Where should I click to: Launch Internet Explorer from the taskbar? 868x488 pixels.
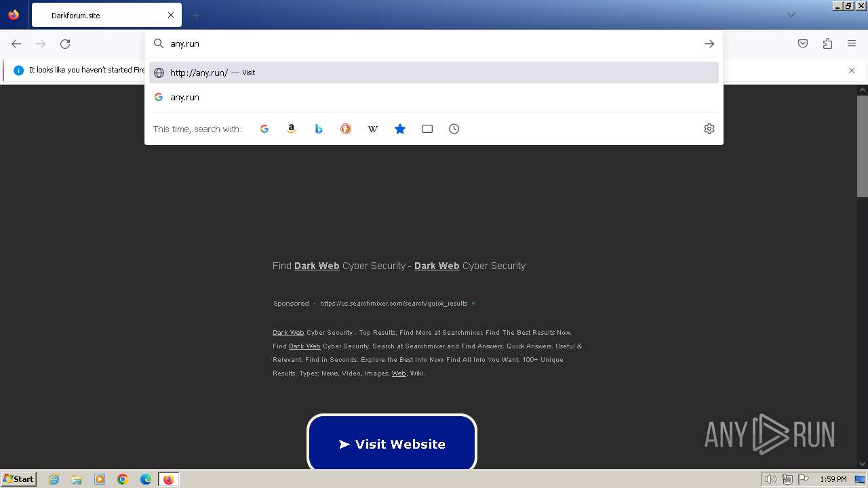click(54, 479)
